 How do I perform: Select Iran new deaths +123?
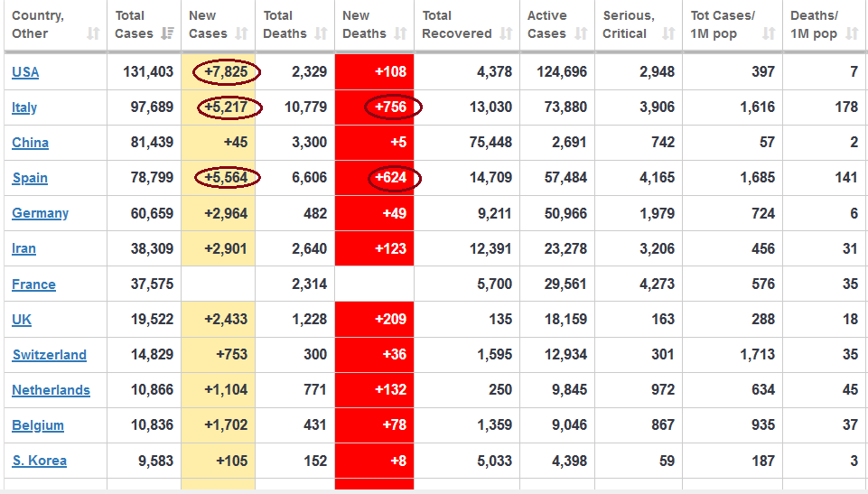tap(391, 249)
